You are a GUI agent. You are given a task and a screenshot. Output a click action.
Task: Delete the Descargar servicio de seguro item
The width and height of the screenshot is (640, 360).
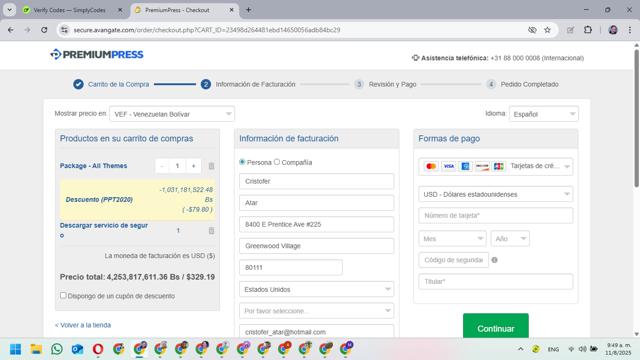coord(211,231)
